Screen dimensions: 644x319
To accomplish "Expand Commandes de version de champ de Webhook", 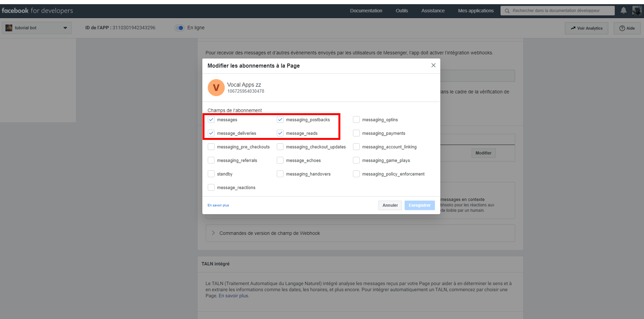I will coord(360,233).
